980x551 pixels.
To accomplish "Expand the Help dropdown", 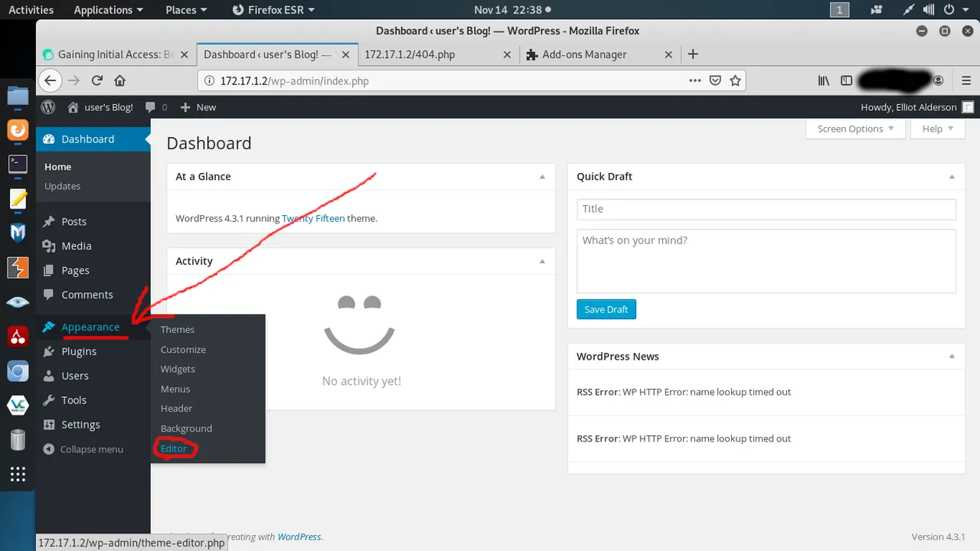I will [937, 129].
